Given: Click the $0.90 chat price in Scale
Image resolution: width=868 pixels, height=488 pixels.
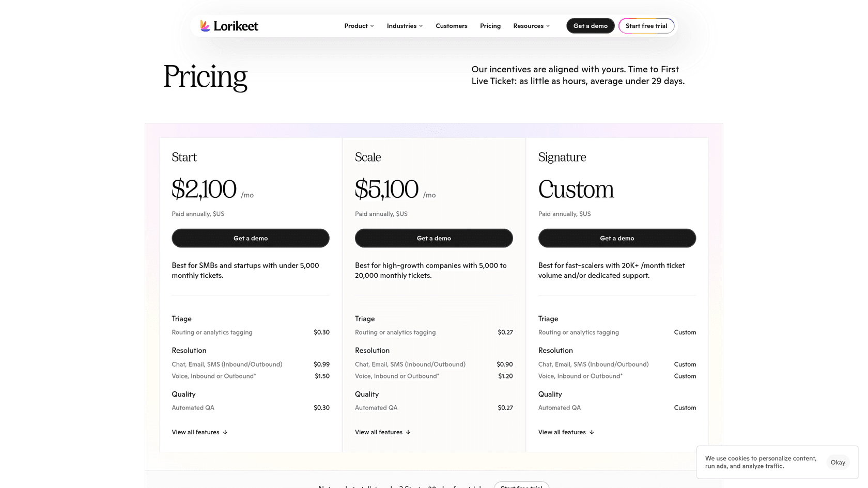Looking at the screenshot, I should pos(505,364).
